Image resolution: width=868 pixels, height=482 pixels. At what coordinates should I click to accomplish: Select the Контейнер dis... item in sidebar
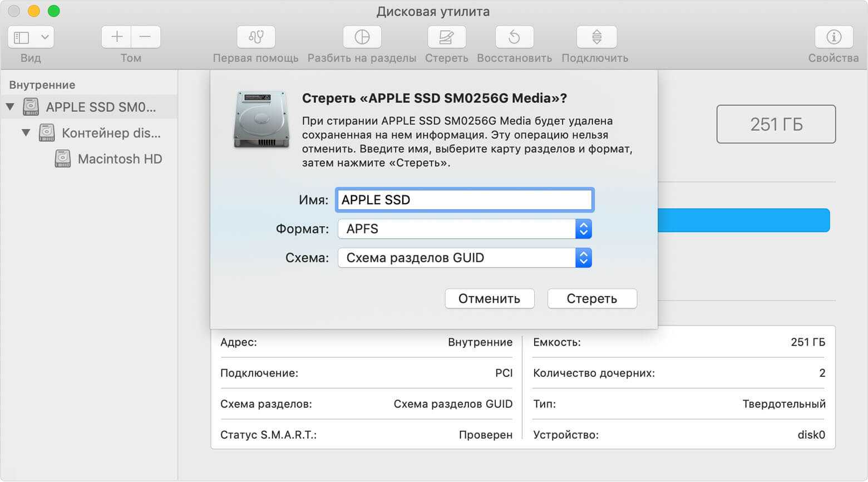click(x=111, y=133)
